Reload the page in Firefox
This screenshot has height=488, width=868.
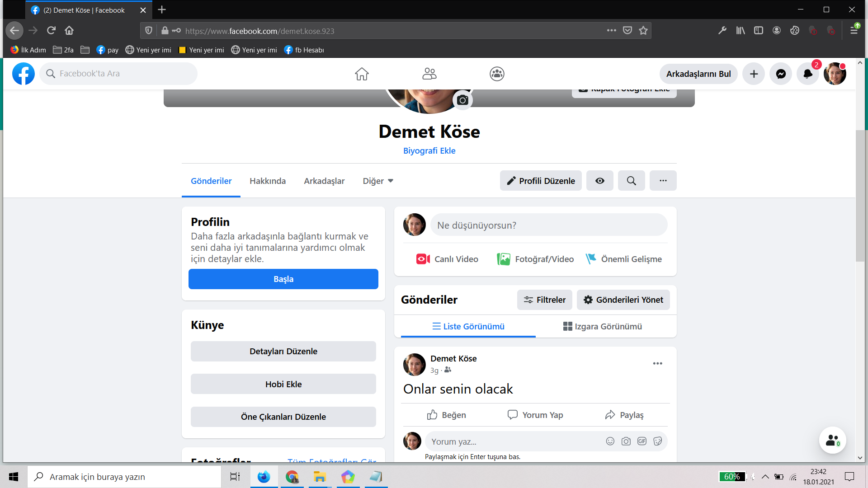point(51,31)
